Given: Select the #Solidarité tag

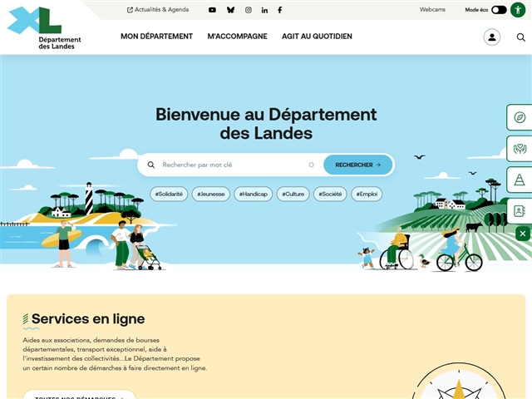Looking at the screenshot, I should (x=169, y=194).
